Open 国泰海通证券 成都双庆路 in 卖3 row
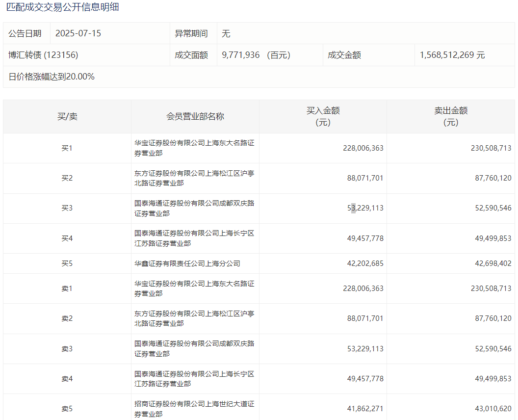 pyautogui.click(x=194, y=349)
